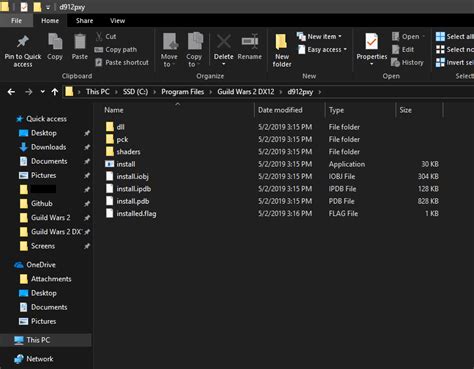Sort by Size column header

point(405,110)
